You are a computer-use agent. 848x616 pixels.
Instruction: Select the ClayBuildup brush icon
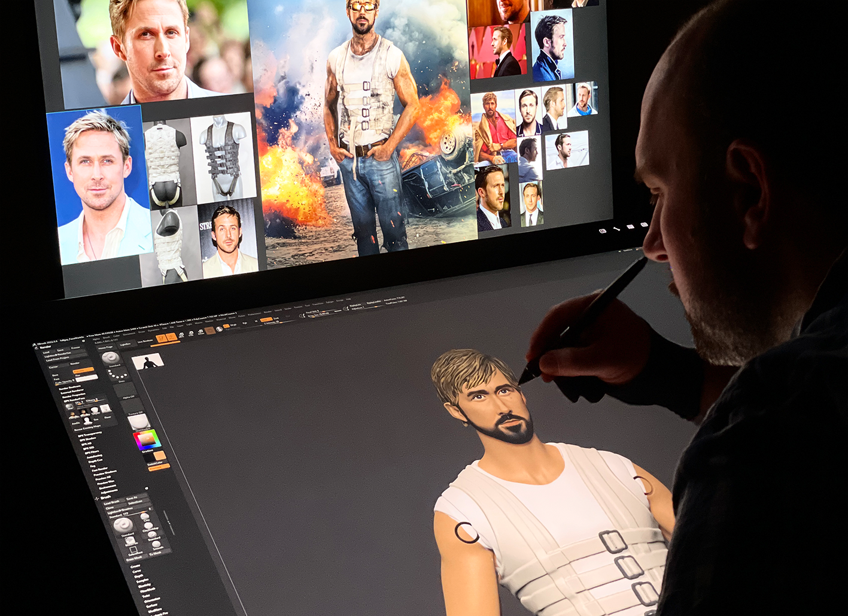(x=148, y=525)
